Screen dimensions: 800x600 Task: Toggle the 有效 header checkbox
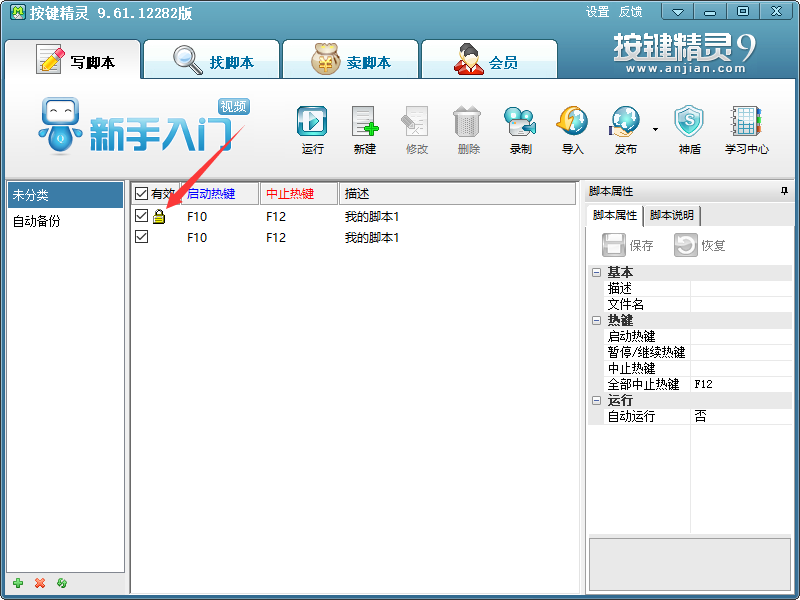[x=141, y=193]
